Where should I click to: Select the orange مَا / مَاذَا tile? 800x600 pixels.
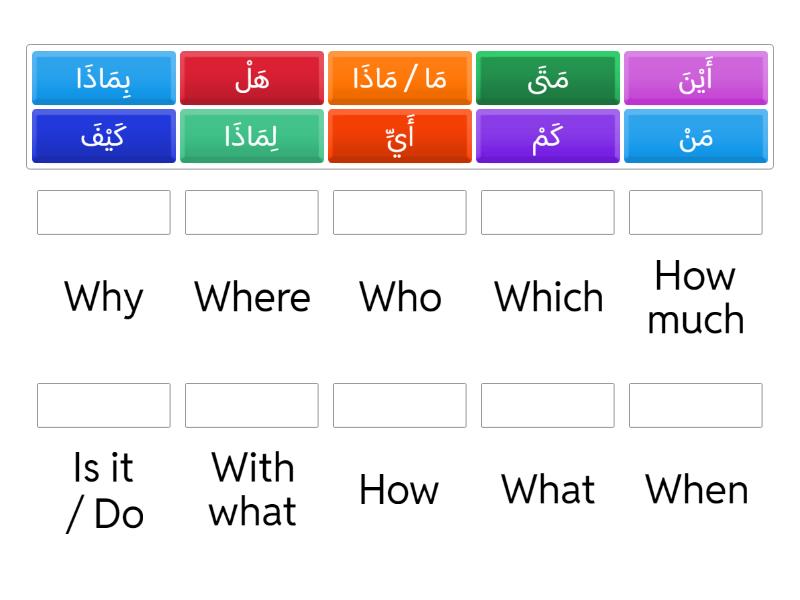pyautogui.click(x=400, y=79)
